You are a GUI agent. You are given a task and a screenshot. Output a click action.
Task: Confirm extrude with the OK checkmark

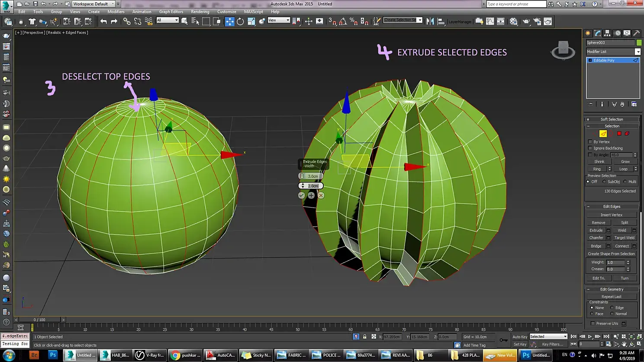[302, 195]
